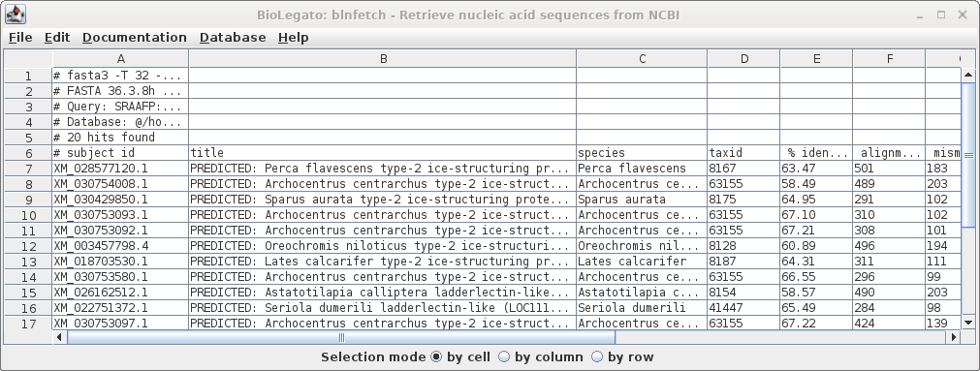Click column B header
The height and width of the screenshot is (371, 980).
tap(383, 59)
